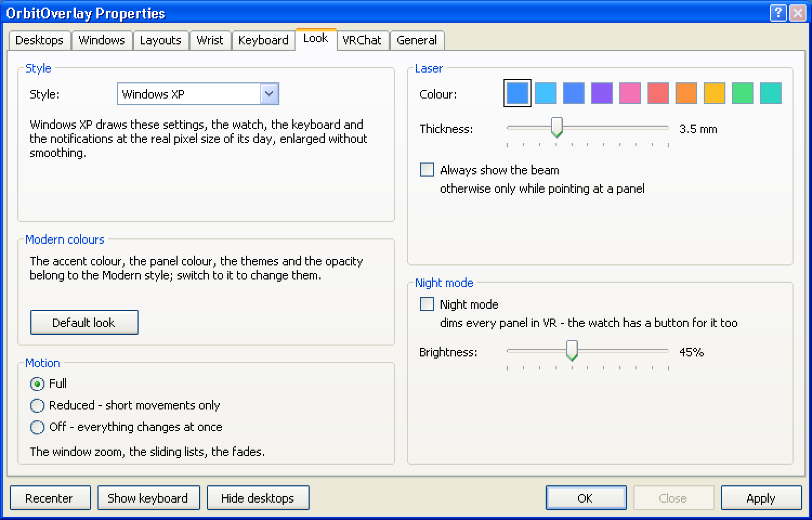Pick the green laser colour swatch
The height and width of the screenshot is (520, 812).
coord(743,93)
